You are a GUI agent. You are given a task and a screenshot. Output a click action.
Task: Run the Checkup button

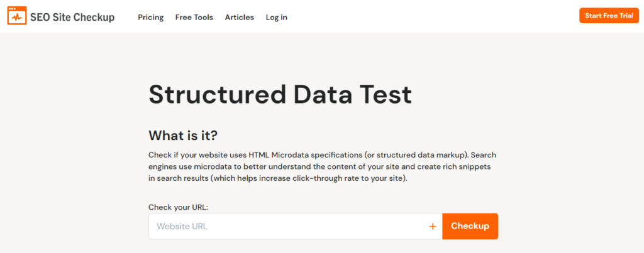point(470,226)
